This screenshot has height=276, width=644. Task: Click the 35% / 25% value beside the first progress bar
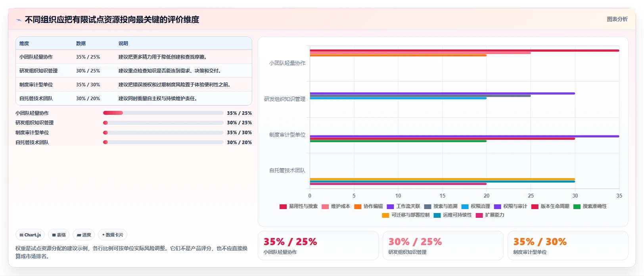[239, 113]
